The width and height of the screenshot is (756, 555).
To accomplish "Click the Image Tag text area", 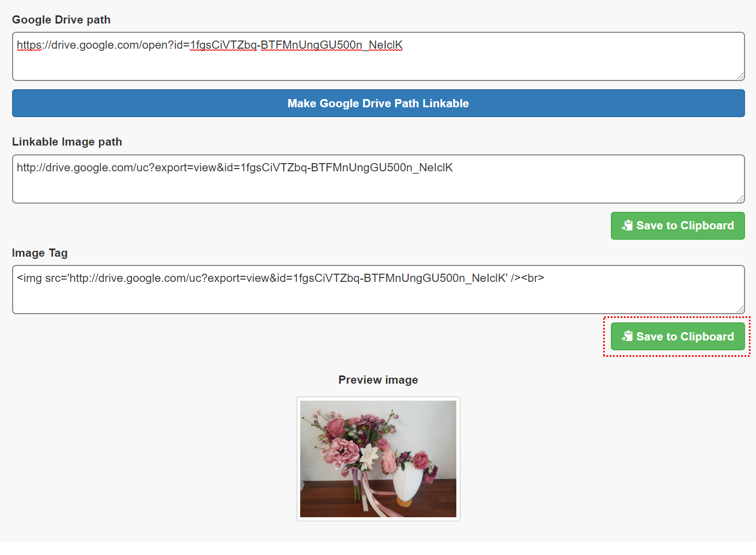I will [x=378, y=290].
